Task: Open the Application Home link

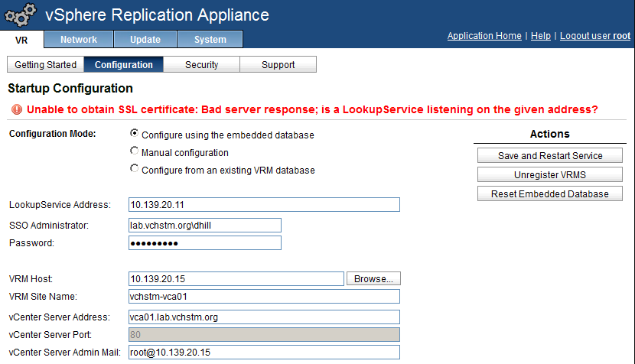Action: [484, 36]
